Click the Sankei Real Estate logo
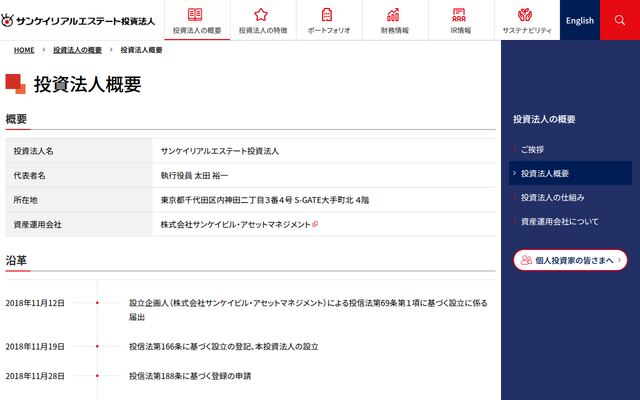Viewport: 640px width, 400px height. coord(78,20)
